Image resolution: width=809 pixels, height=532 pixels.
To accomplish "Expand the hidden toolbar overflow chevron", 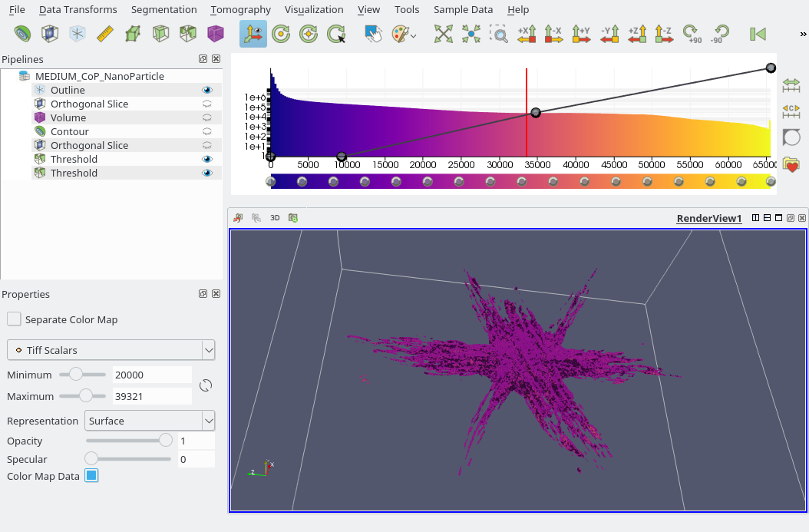I will tap(803, 34).
